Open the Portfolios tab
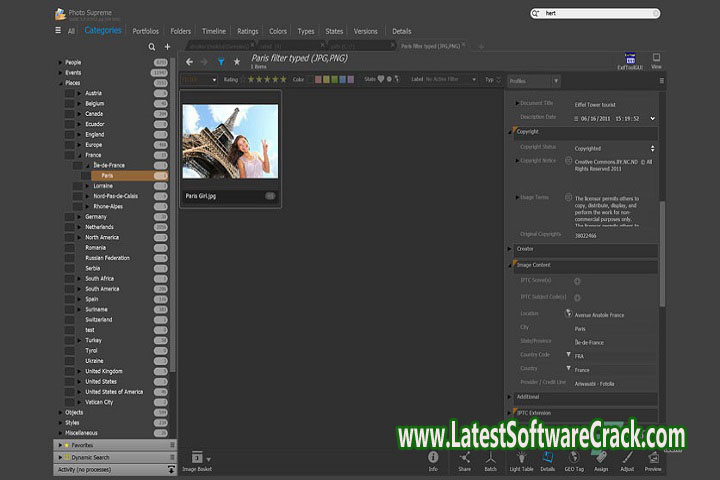The image size is (720, 480). [146, 31]
